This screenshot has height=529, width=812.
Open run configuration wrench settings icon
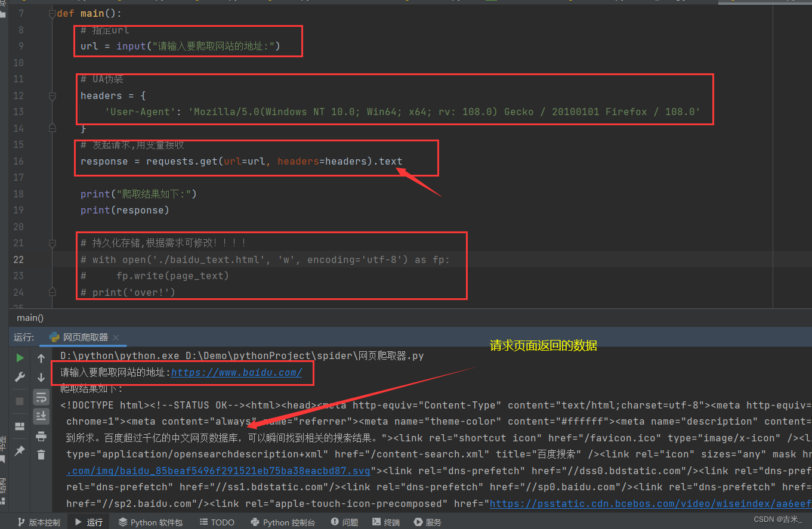point(20,377)
